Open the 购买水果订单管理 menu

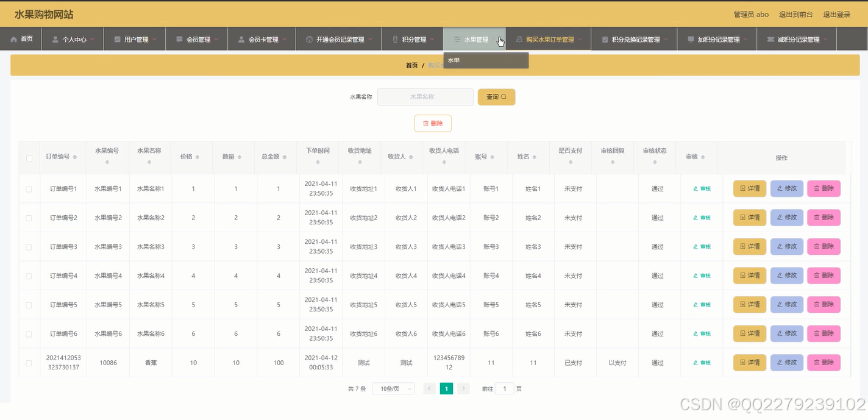(549, 38)
